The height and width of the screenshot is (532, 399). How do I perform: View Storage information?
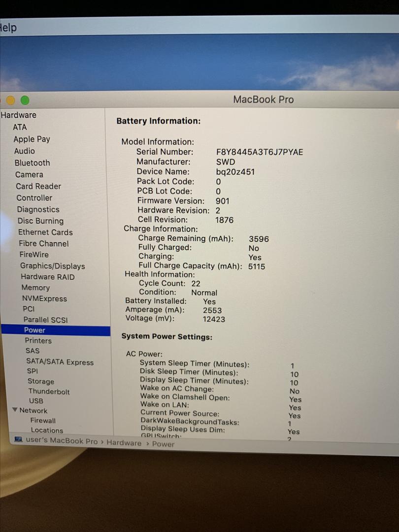point(41,381)
